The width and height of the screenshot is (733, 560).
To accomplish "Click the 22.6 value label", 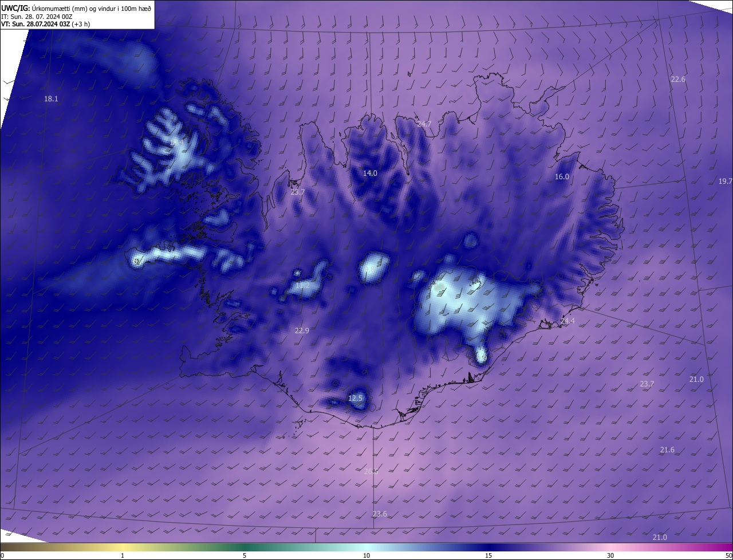I will click(678, 80).
